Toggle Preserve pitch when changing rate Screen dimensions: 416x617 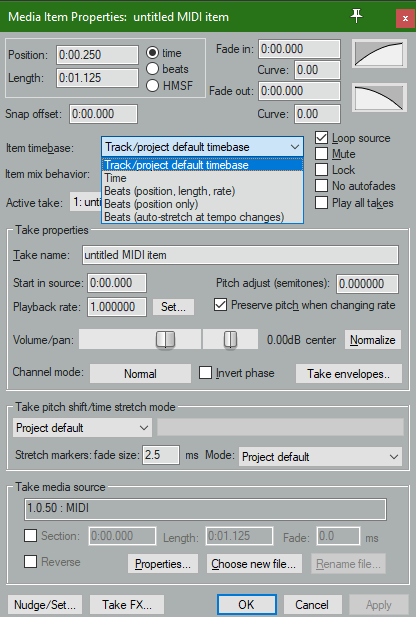220,305
